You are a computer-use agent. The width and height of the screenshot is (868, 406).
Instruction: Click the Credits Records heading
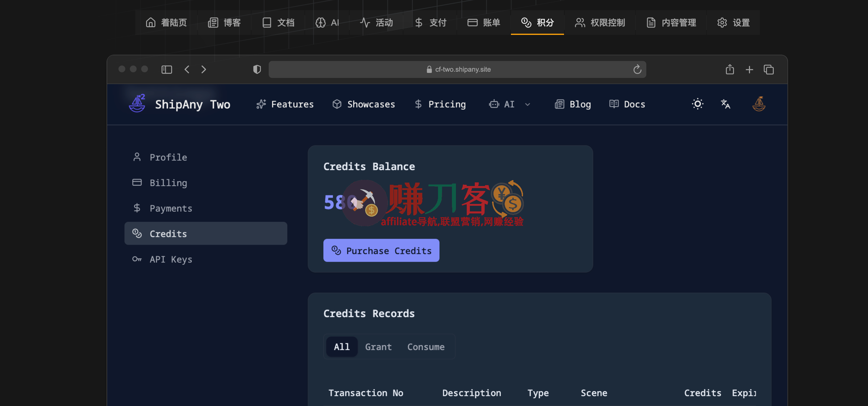tap(369, 313)
